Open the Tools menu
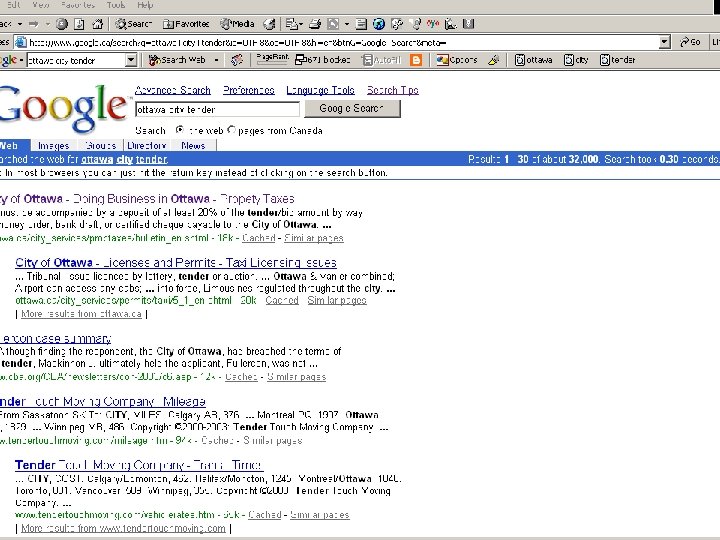 [x=116, y=5]
